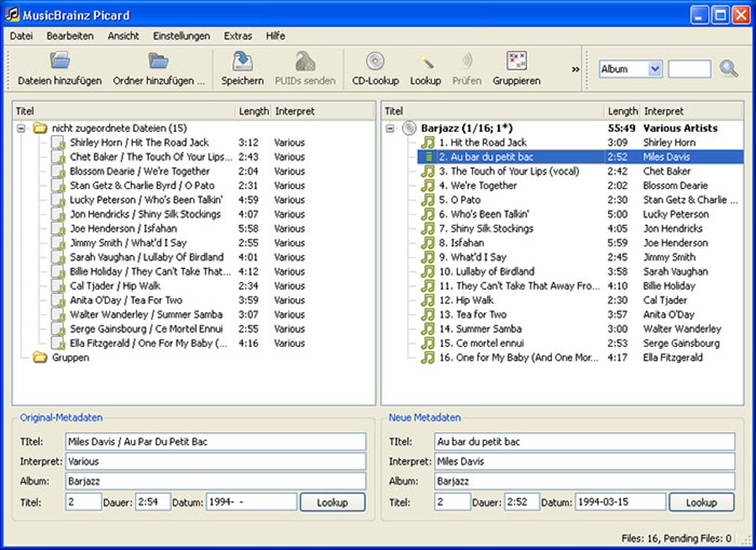Open the Album search type dropdown

pos(654,69)
